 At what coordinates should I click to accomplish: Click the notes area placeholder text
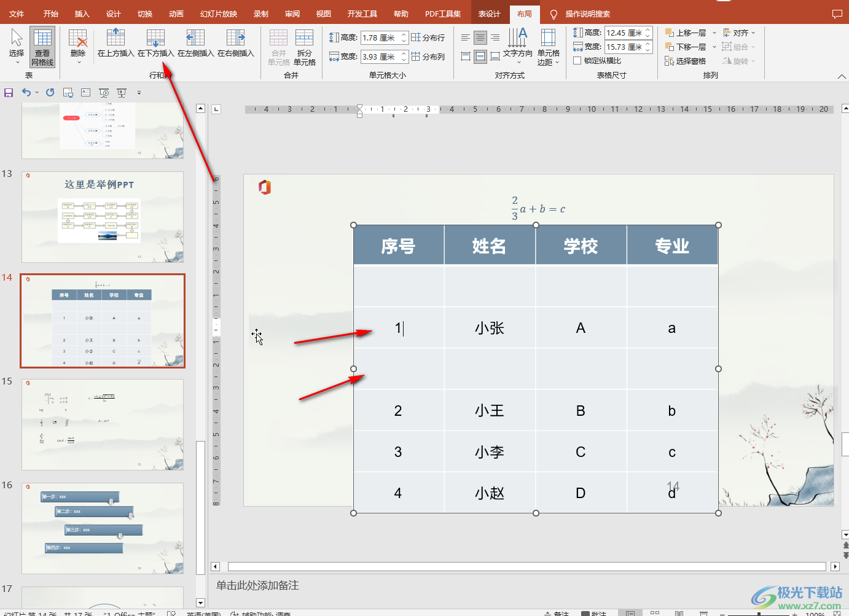tap(257, 585)
